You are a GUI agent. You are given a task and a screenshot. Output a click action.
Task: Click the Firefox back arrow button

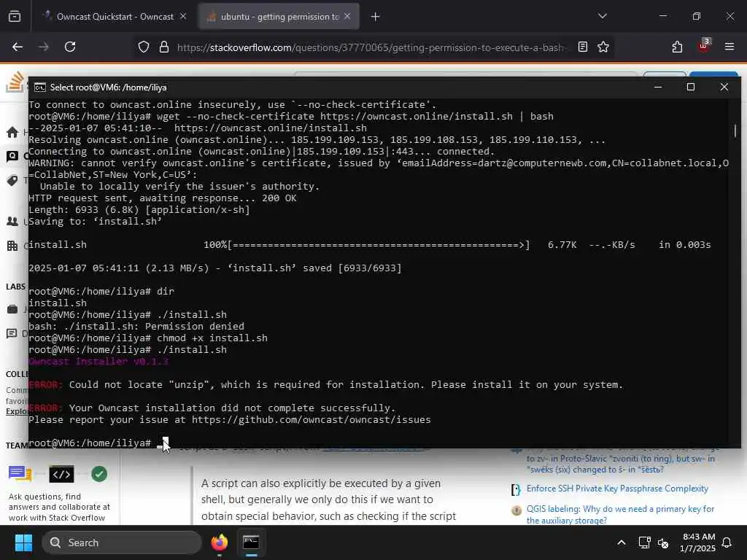[x=18, y=47]
